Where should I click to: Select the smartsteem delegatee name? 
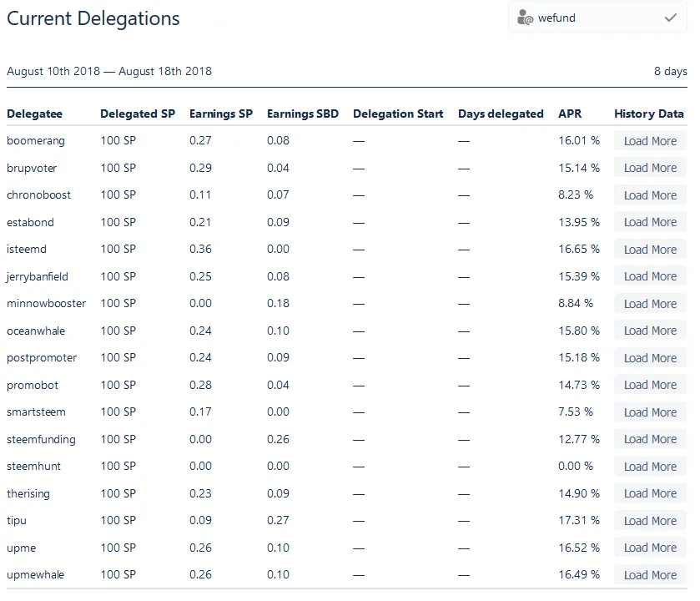(x=36, y=412)
